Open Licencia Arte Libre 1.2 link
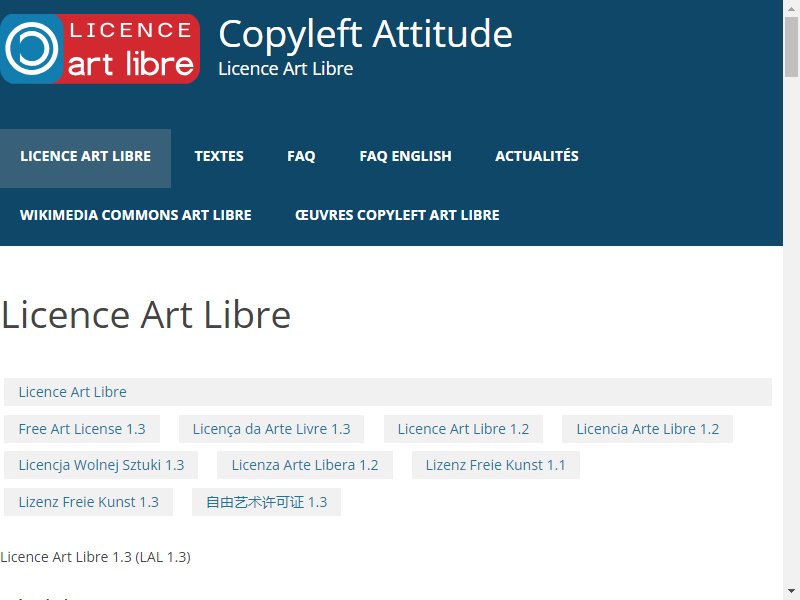 click(647, 429)
